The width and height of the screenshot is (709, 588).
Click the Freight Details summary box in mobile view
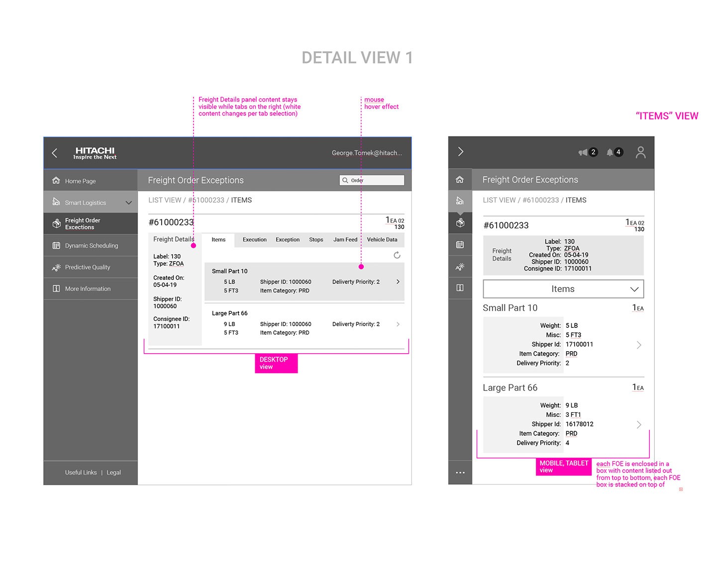click(x=564, y=255)
